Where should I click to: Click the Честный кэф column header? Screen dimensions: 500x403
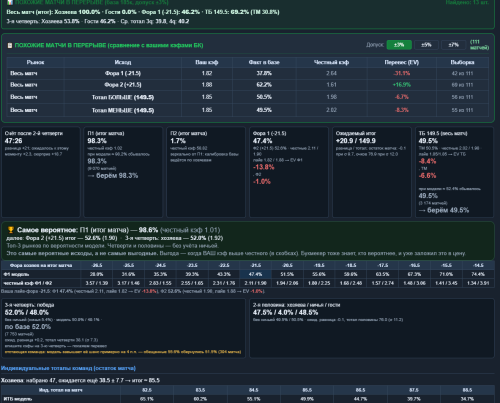tap(331, 62)
